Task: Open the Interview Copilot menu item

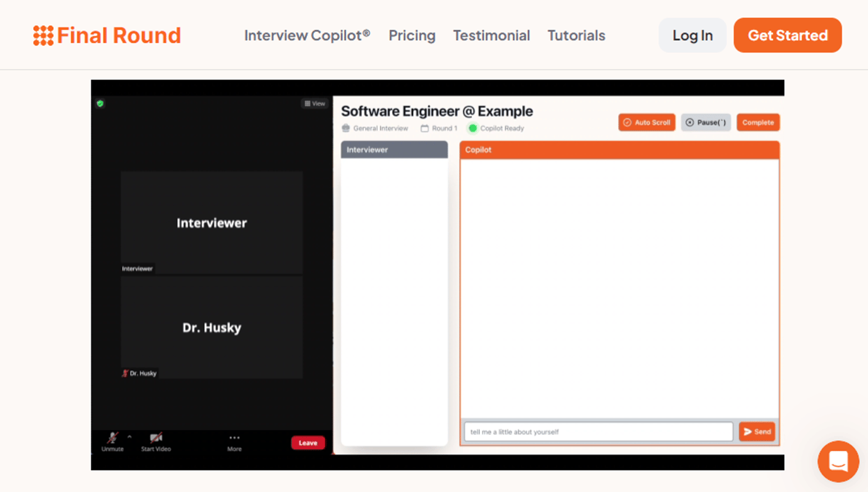Action: point(307,35)
